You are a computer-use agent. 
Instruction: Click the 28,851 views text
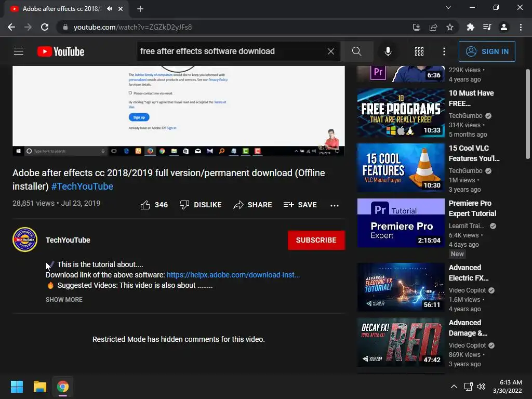33,203
